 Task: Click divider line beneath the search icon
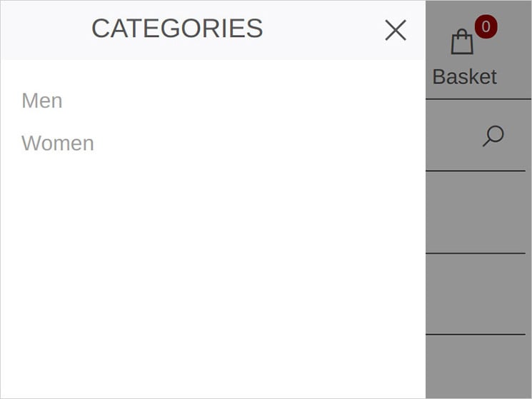coord(476,171)
